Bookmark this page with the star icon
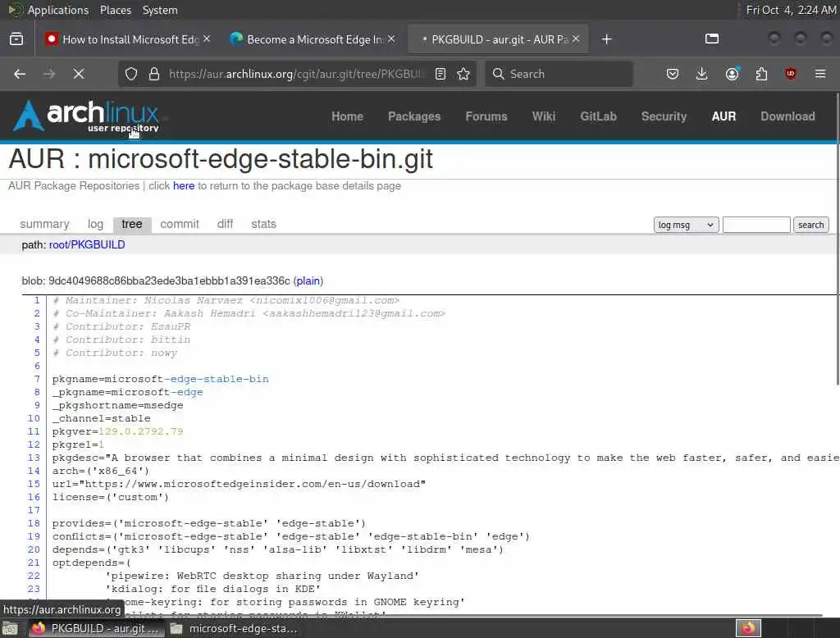This screenshot has height=638, width=840. click(x=463, y=74)
